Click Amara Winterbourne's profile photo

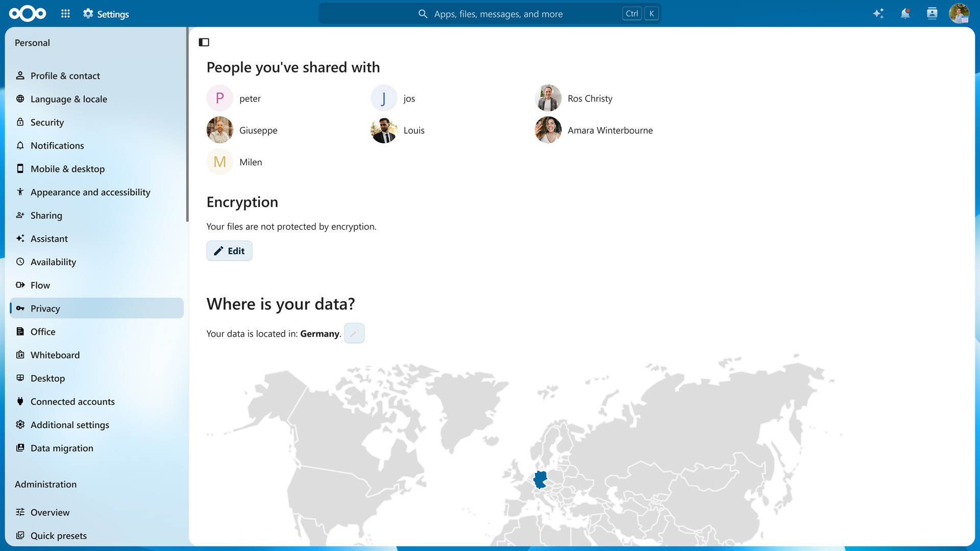[548, 130]
